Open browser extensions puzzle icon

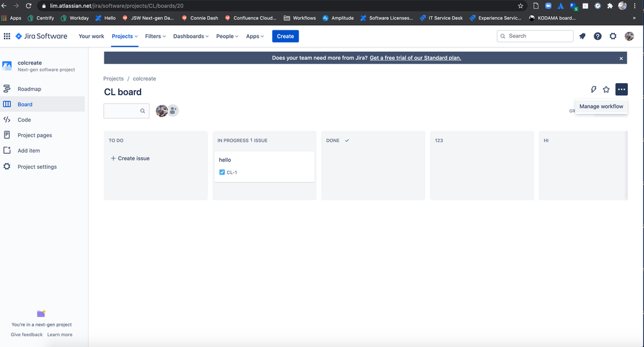[610, 6]
